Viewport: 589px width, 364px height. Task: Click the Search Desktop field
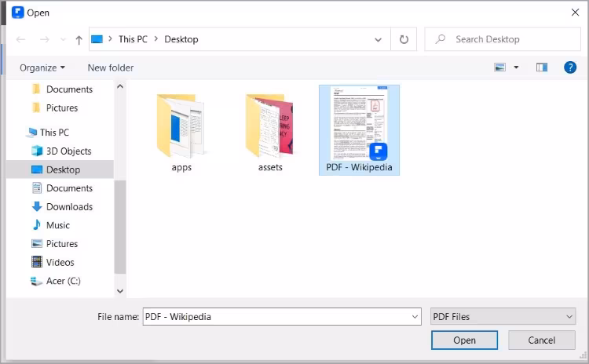click(503, 39)
